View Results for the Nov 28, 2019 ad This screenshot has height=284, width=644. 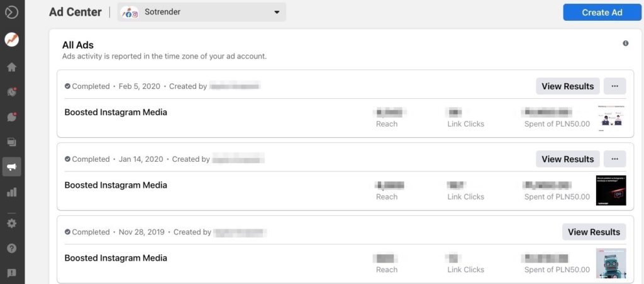tap(594, 232)
